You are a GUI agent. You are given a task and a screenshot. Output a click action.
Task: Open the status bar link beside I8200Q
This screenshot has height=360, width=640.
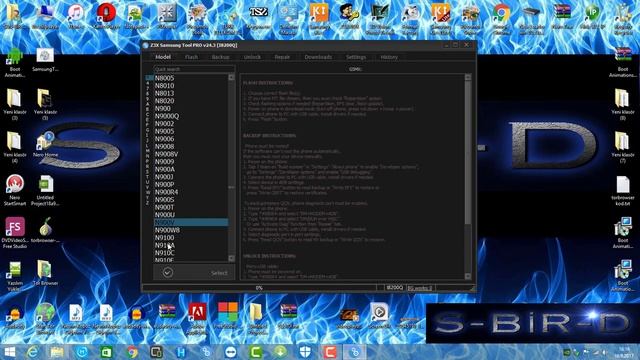pyautogui.click(x=420, y=288)
